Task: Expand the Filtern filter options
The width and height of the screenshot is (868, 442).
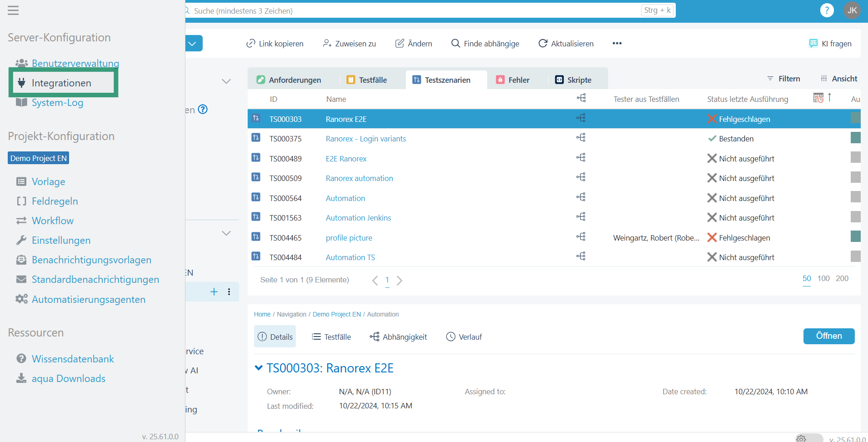Action: tap(784, 79)
